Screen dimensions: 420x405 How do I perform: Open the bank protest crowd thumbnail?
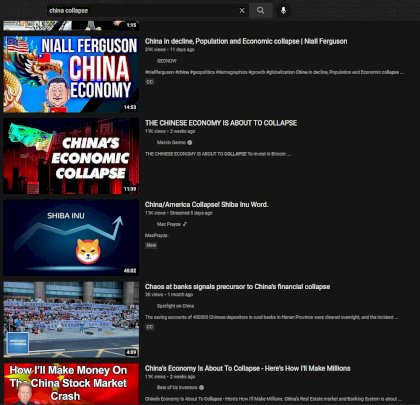pos(71,319)
